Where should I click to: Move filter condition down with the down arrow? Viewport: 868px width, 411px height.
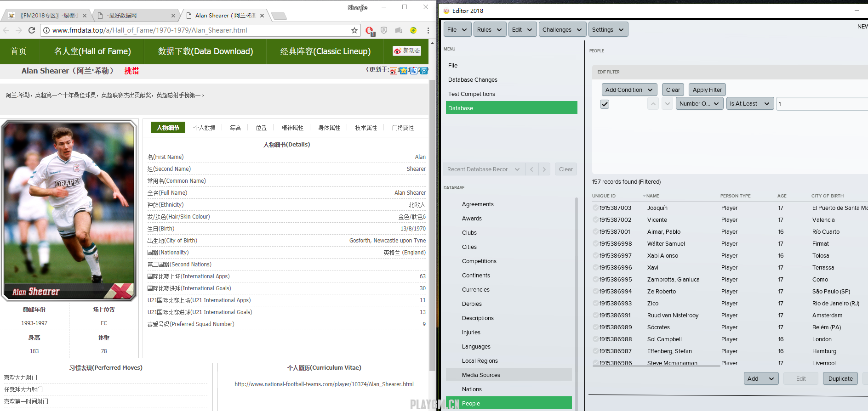668,104
